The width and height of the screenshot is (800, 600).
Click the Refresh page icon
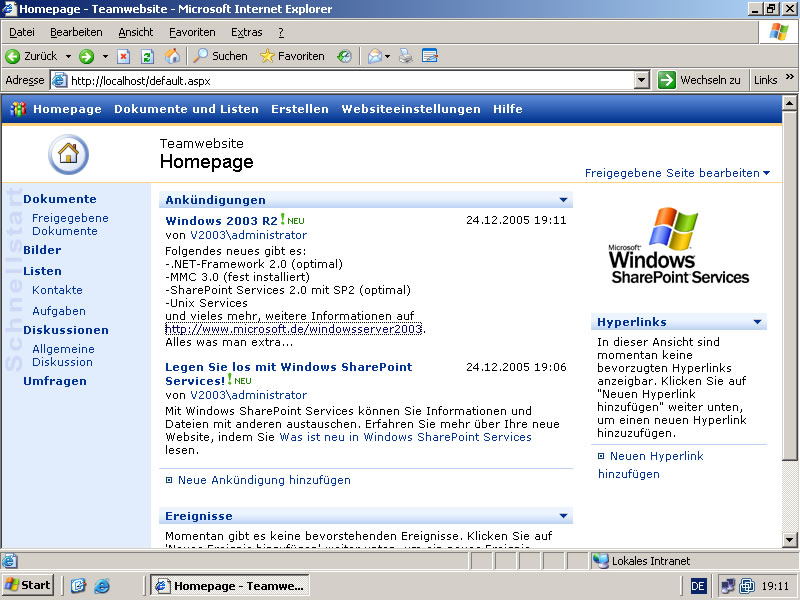(x=147, y=56)
